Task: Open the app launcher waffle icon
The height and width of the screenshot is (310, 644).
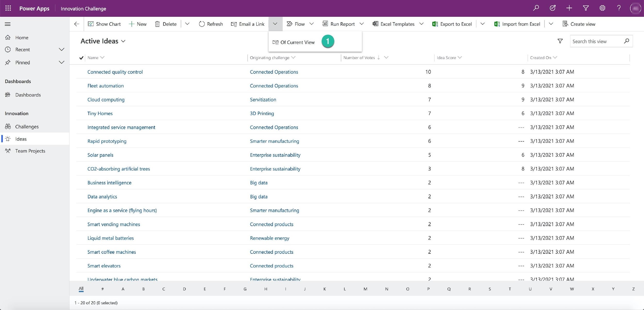Action: [8, 8]
